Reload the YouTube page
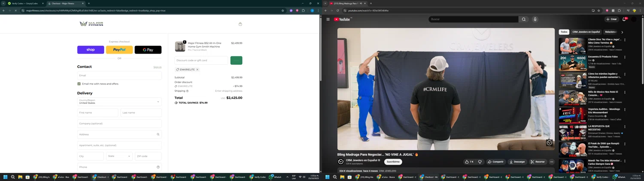Image resolution: width=644 pixels, height=181 pixels. pos(338,10)
